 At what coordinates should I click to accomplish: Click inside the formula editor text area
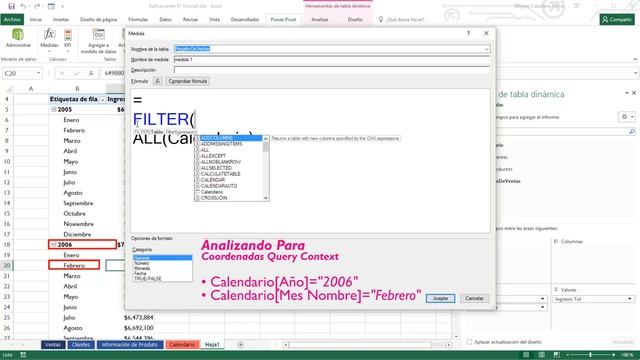click(x=310, y=161)
